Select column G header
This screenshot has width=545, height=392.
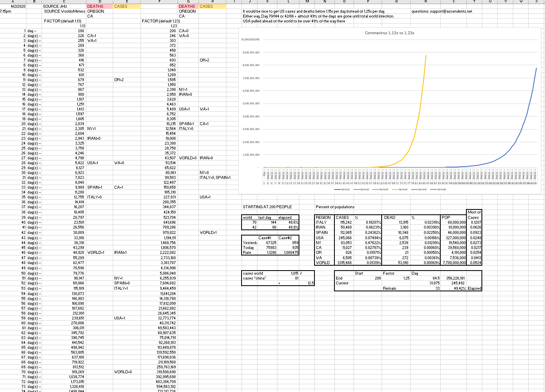click(188, 2)
